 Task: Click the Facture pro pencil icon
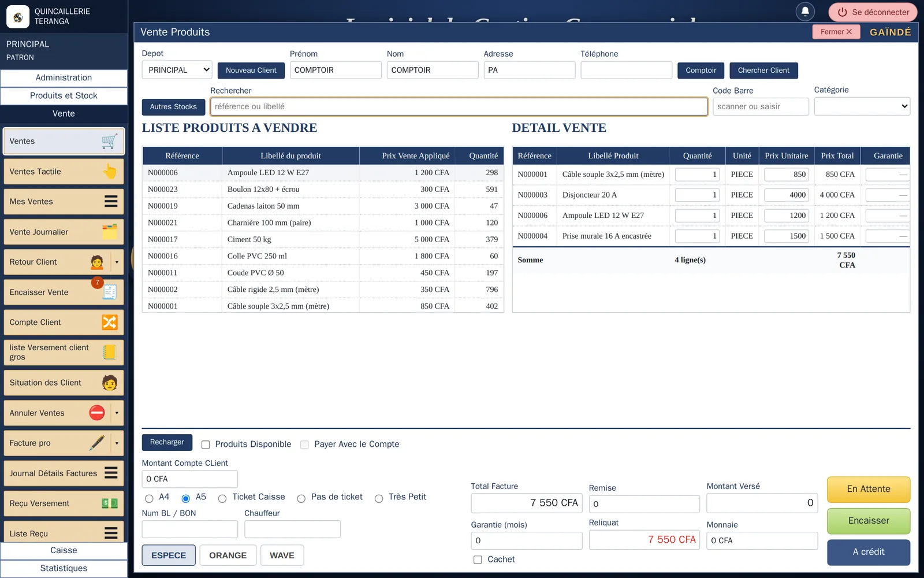click(97, 443)
